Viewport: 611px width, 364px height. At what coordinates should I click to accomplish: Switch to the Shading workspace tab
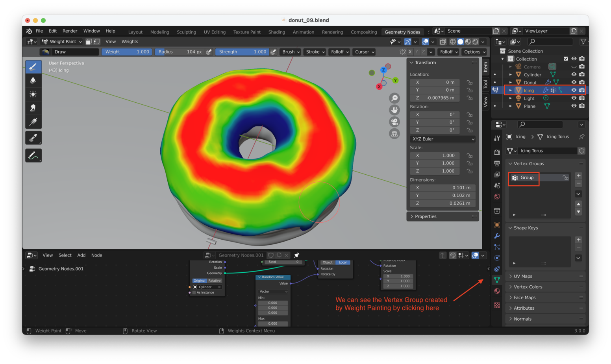pos(277,32)
